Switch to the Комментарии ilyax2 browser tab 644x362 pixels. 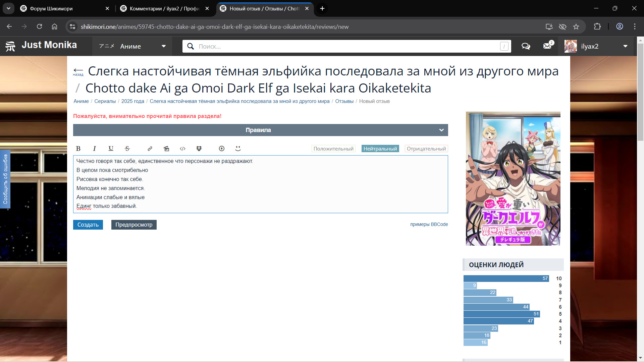(x=164, y=8)
